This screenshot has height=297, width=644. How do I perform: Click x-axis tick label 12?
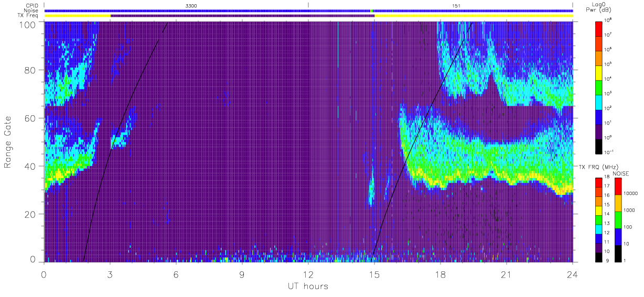(308, 274)
